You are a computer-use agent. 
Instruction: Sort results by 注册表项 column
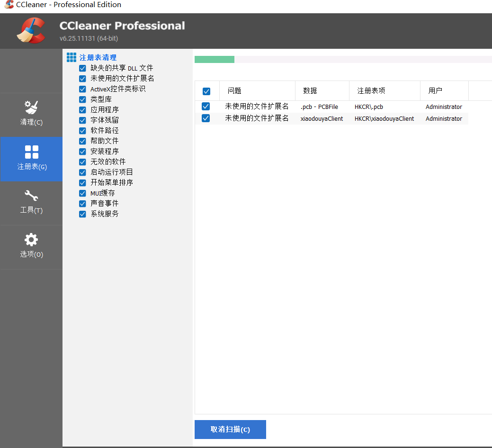click(x=385, y=90)
